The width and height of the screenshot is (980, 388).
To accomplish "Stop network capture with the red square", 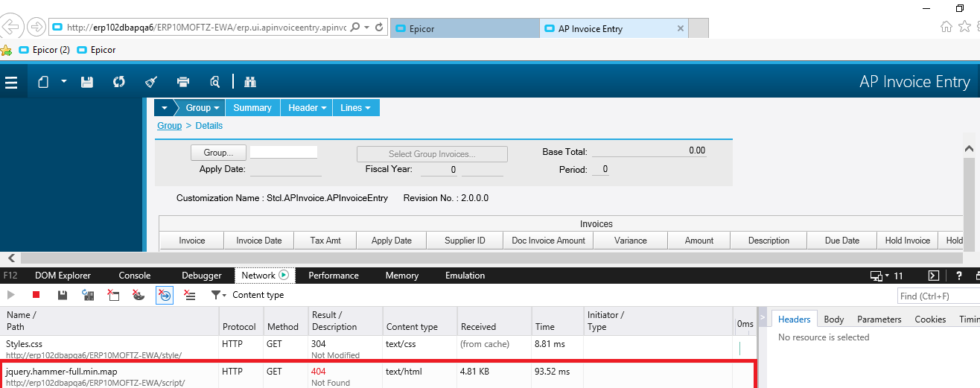I will (x=36, y=295).
